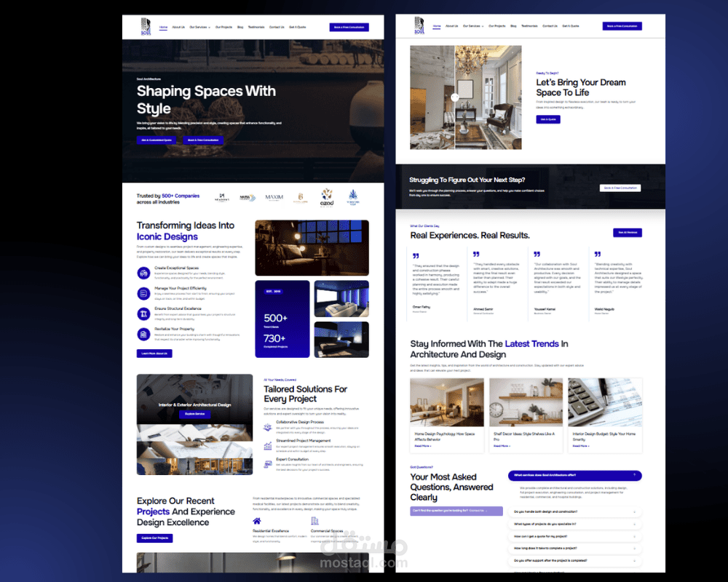Click the blue tree logo after Azad

point(353,197)
